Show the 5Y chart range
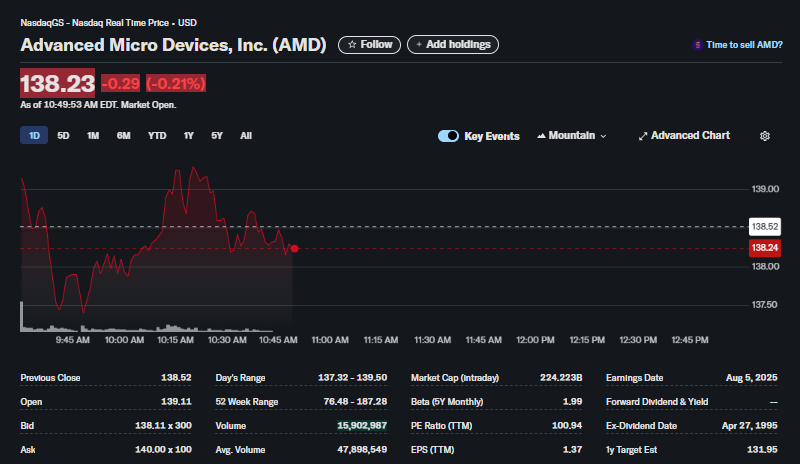The width and height of the screenshot is (800, 464). pyautogui.click(x=217, y=135)
